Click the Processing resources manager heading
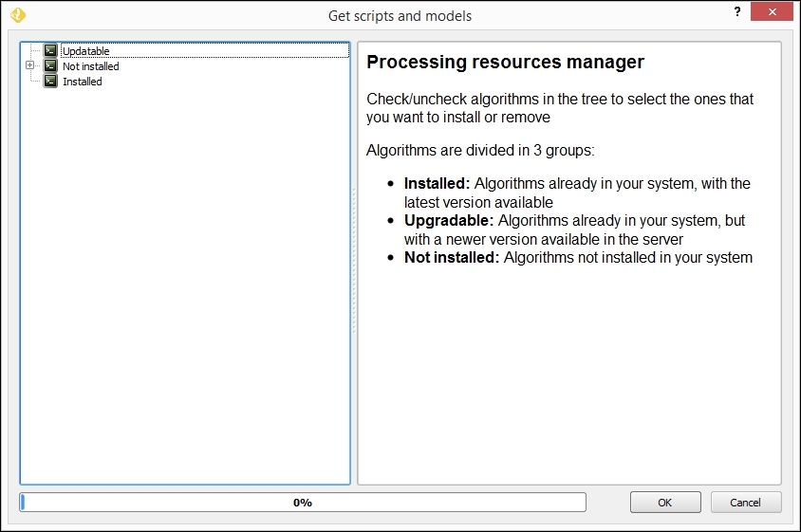 (505, 63)
